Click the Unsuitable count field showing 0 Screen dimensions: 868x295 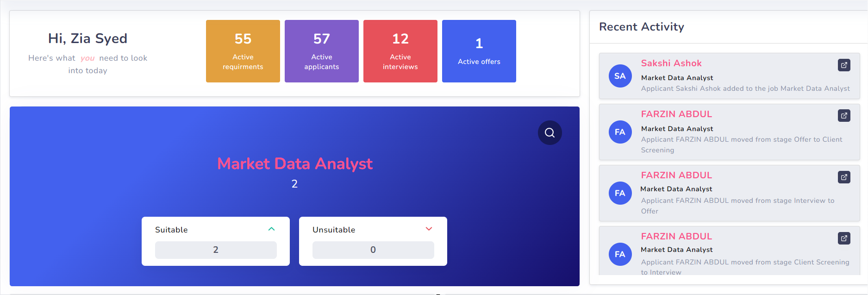click(x=373, y=250)
